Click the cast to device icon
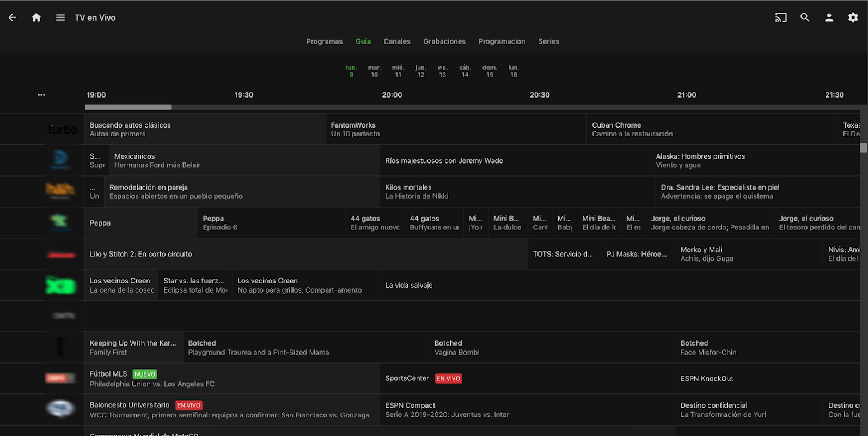Viewport: 868px width, 436px height. coord(781,17)
